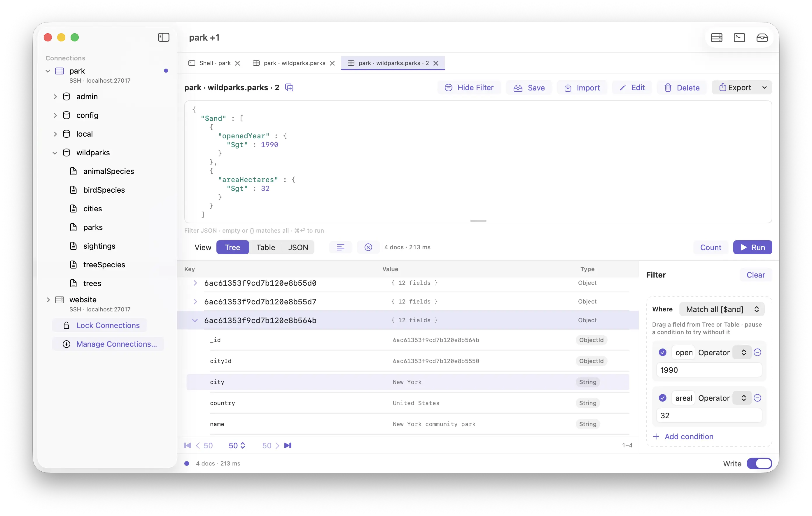Screen dimensions: 812x516
Task: Expand the website connection
Action: pos(48,300)
